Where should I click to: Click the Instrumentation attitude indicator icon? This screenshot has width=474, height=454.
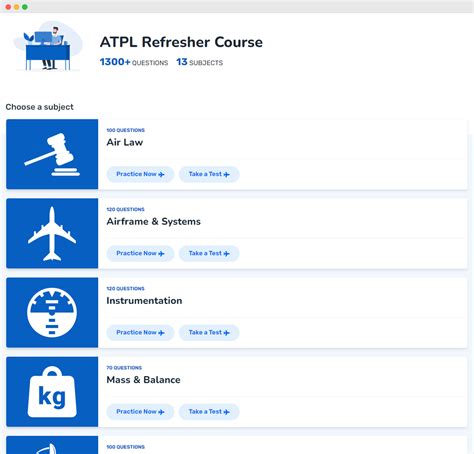click(52, 312)
